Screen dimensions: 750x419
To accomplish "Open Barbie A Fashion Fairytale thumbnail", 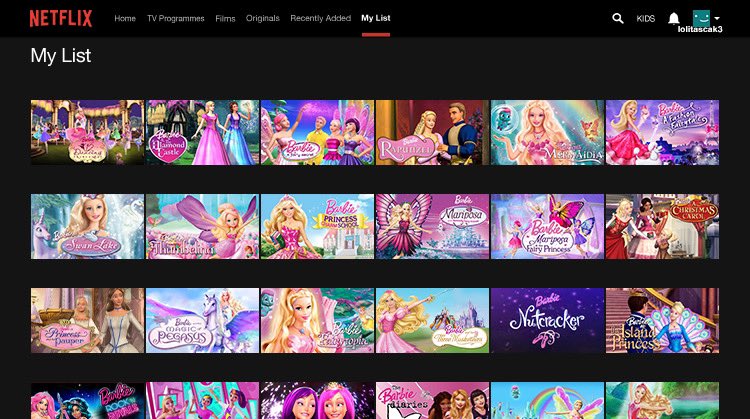I will click(662, 132).
